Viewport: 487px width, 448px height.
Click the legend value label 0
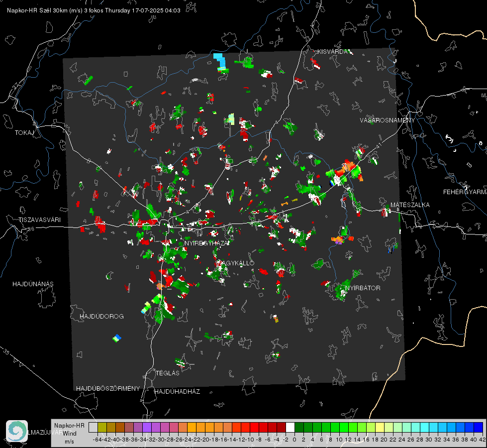(x=294, y=440)
